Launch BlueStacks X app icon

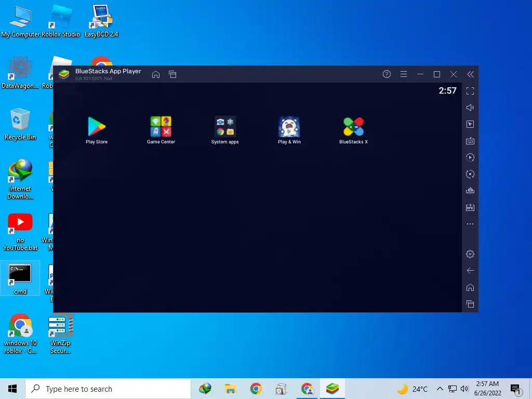[x=353, y=127]
